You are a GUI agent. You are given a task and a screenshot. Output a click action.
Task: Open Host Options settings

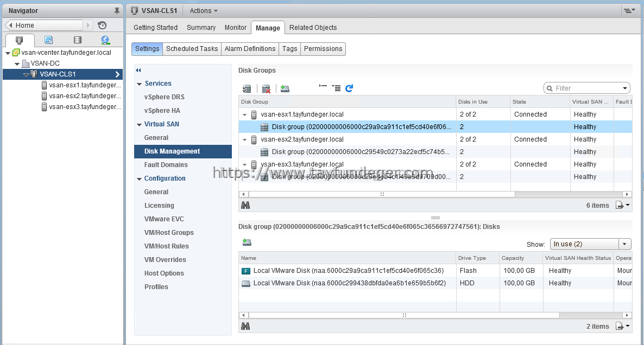click(164, 273)
